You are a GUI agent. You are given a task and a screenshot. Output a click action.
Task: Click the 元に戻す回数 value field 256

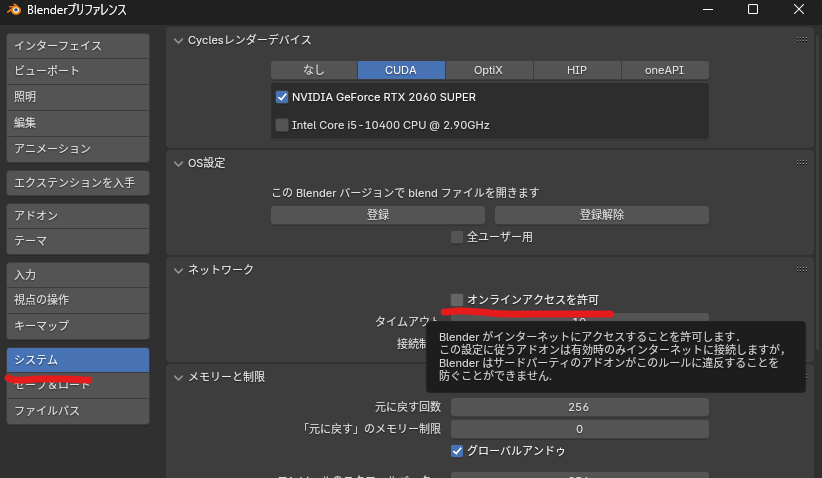click(580, 407)
